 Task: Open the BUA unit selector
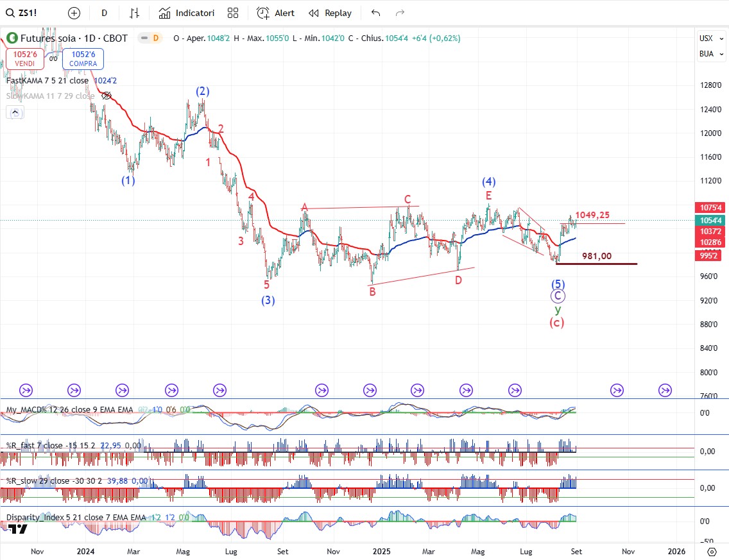[706, 54]
